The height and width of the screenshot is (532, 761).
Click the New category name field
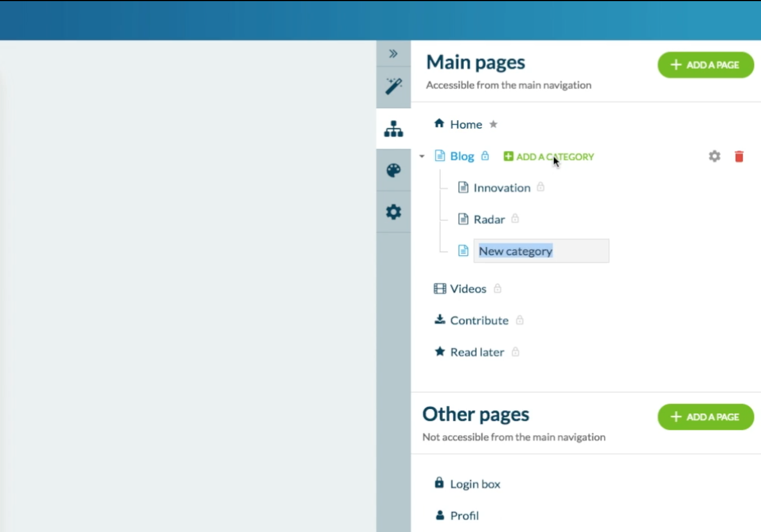(x=540, y=251)
